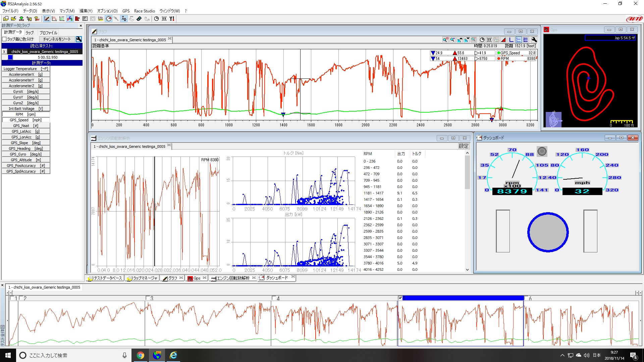Click the wrench beside チャンネルをソート
Viewport: 644px width, 362px height.
79,39
